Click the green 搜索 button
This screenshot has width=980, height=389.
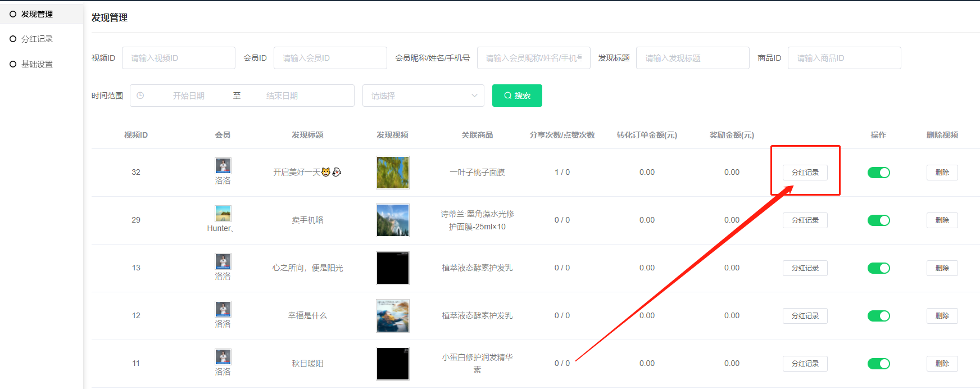click(517, 96)
